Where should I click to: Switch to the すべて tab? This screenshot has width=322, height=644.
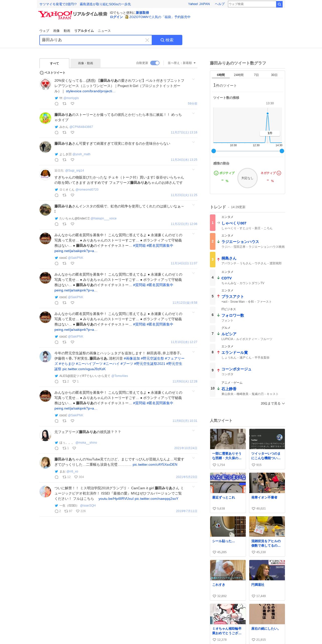54,63
